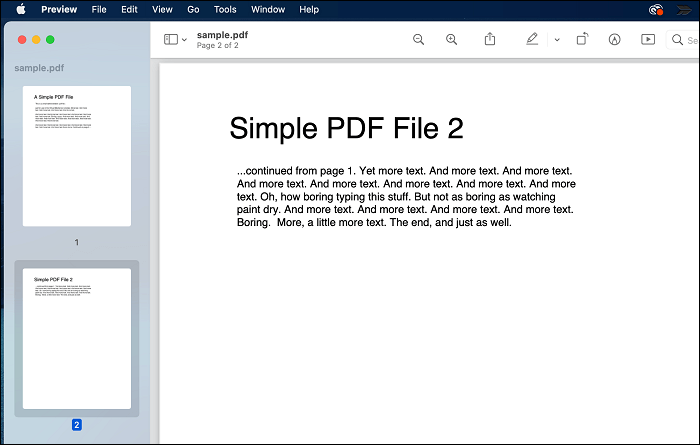This screenshot has width=700, height=445.
Task: Open the Tools menu
Action: [225, 9]
